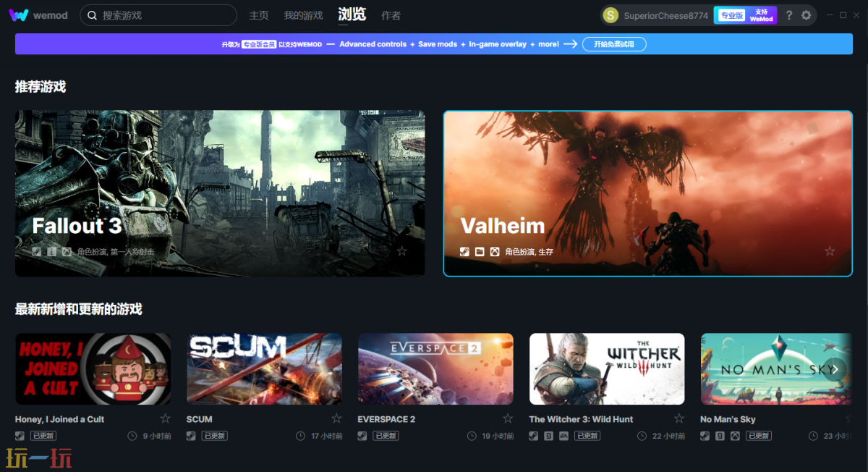868x472 pixels.
Task: Click the SuperiorCheese8774 user avatar
Action: click(x=610, y=15)
